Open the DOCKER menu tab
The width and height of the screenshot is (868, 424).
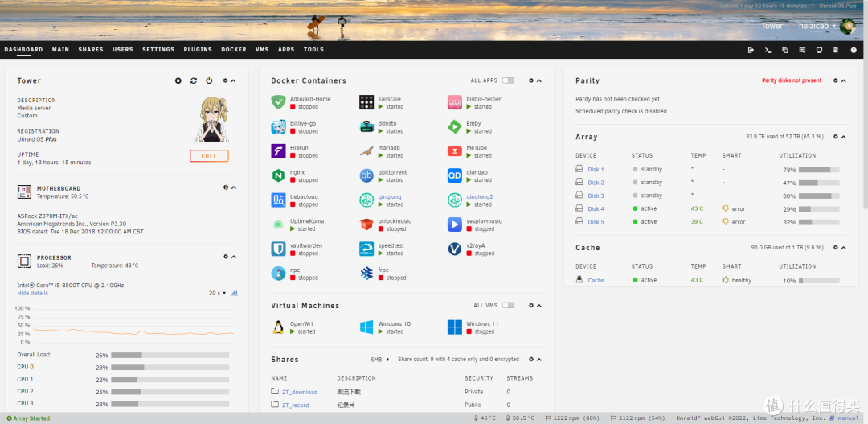234,50
